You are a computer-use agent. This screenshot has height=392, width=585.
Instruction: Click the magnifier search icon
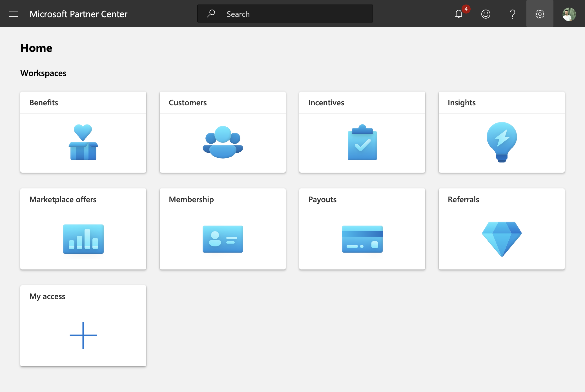[x=211, y=14]
